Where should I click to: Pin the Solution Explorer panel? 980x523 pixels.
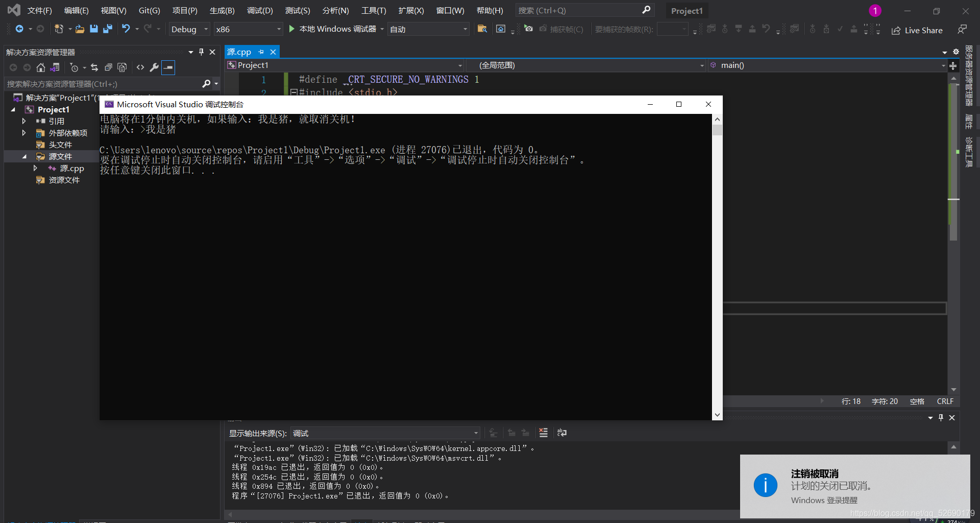pyautogui.click(x=201, y=52)
